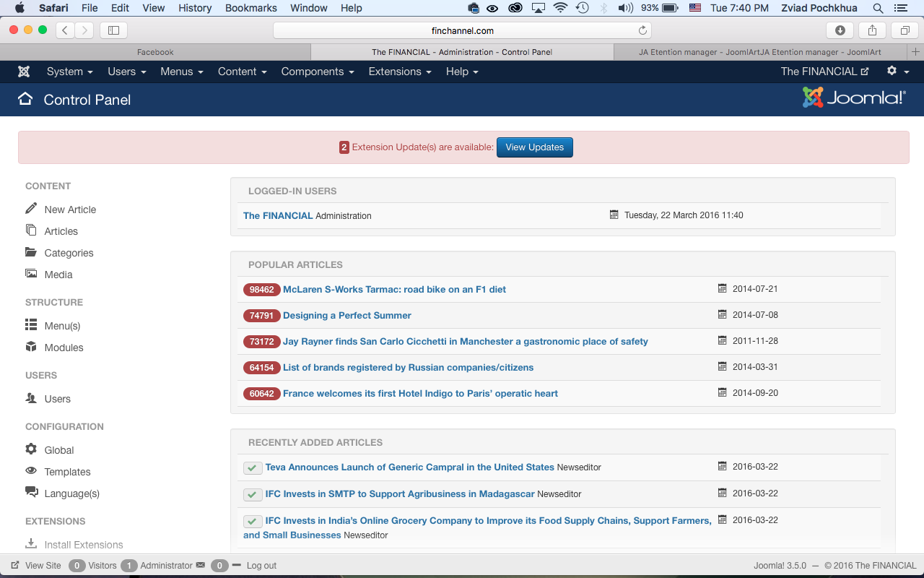
Task: Click the Articles stack icon
Action: click(x=31, y=230)
